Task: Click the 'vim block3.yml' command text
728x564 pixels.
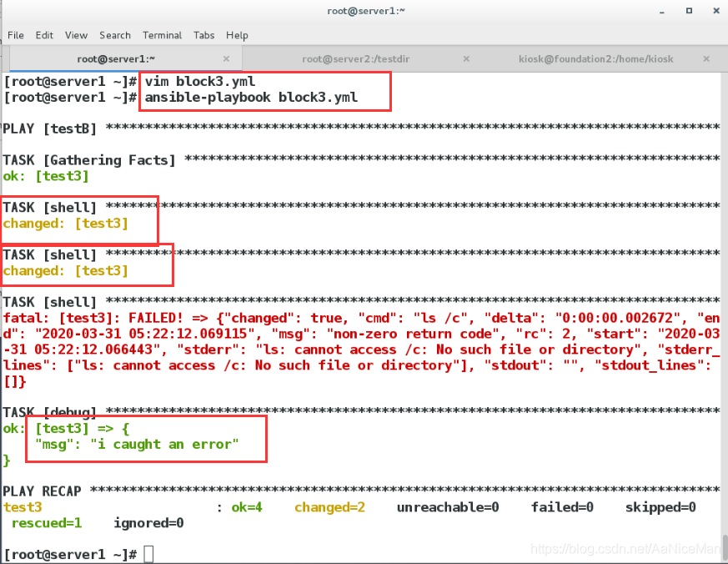Action: pyautogui.click(x=199, y=81)
